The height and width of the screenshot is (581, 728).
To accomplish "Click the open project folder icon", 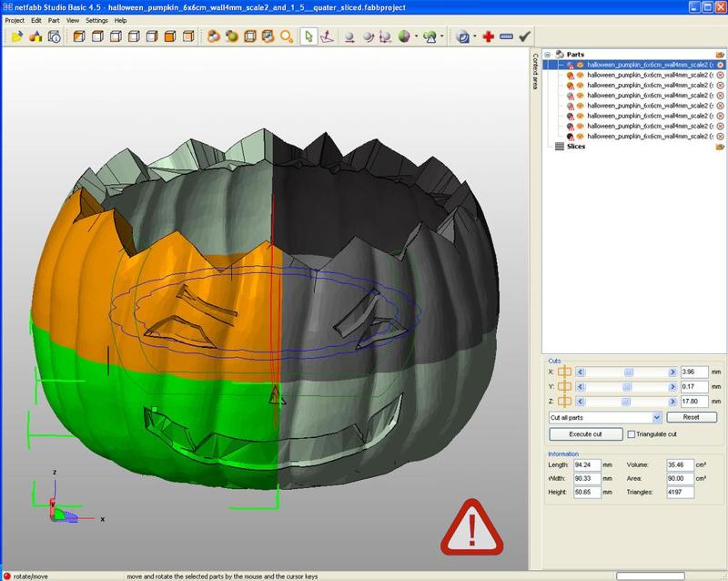I will coord(16,37).
